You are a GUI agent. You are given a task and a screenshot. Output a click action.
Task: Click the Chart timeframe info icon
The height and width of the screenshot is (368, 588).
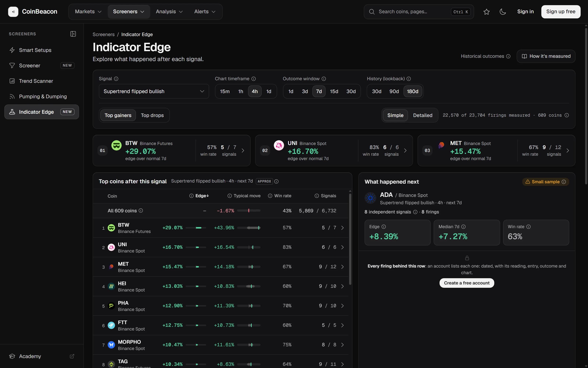(x=253, y=79)
